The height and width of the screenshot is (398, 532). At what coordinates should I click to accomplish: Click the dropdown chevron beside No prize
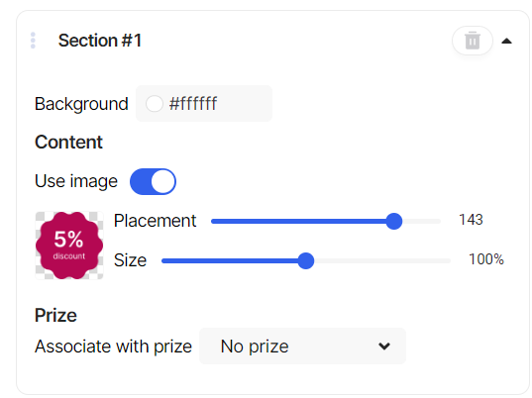384,347
